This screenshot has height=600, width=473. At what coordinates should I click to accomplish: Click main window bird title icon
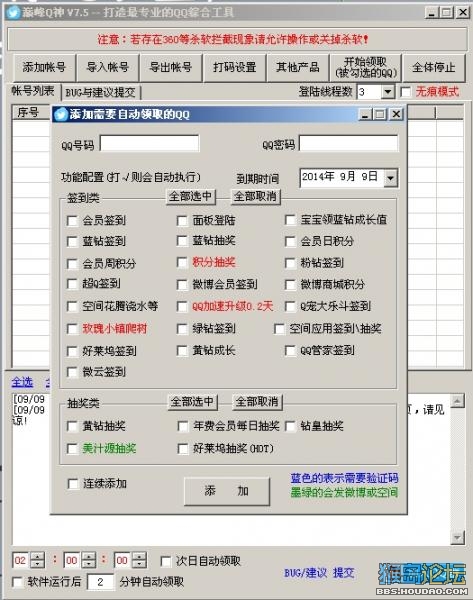[x=13, y=12]
